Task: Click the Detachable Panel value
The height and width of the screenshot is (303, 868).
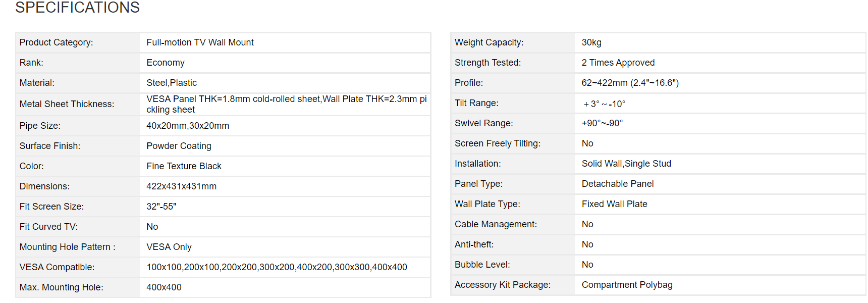Action: click(618, 184)
